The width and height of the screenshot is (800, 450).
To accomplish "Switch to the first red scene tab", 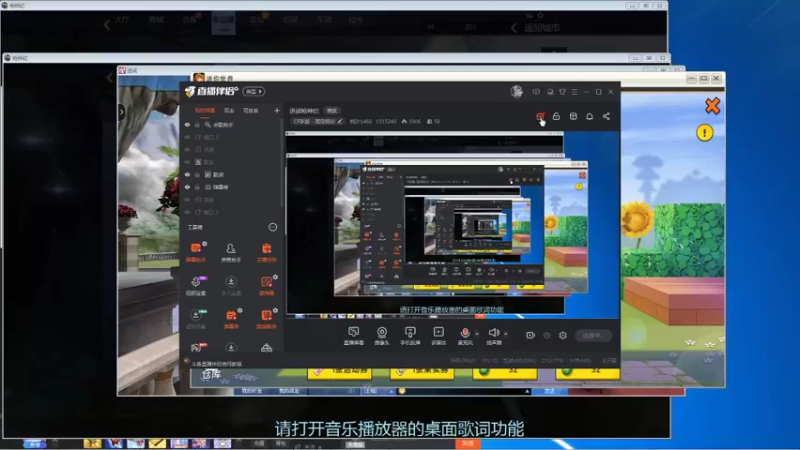I will [x=205, y=110].
